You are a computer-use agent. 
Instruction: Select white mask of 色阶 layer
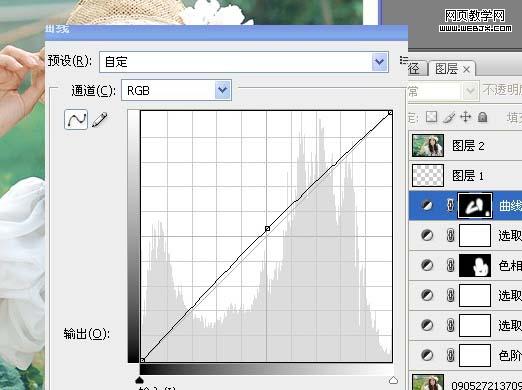click(x=475, y=355)
